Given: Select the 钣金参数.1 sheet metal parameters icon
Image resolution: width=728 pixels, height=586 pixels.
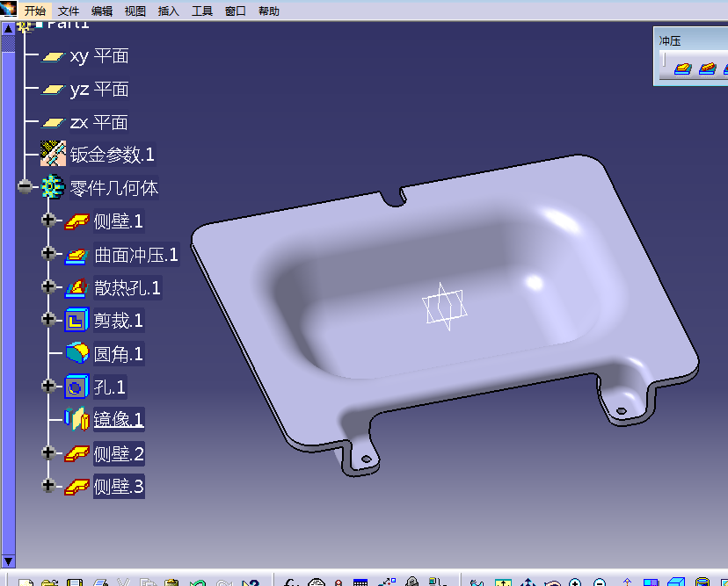Looking at the screenshot, I should click(54, 155).
